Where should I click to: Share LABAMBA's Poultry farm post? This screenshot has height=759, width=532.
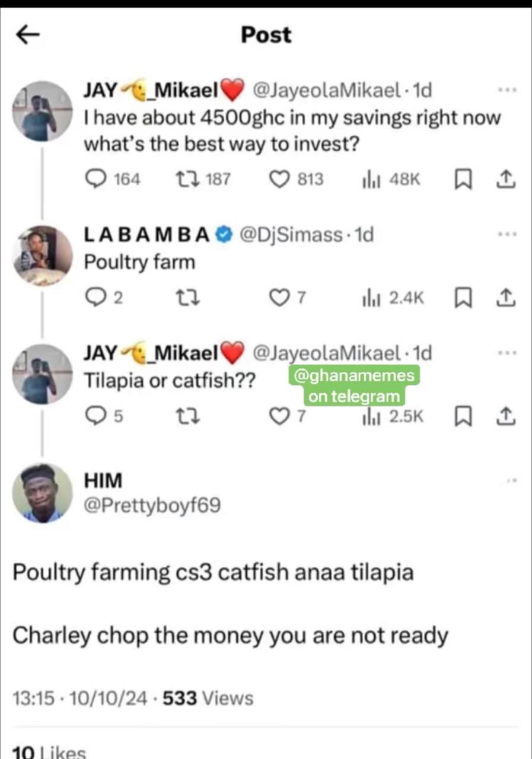(505, 298)
